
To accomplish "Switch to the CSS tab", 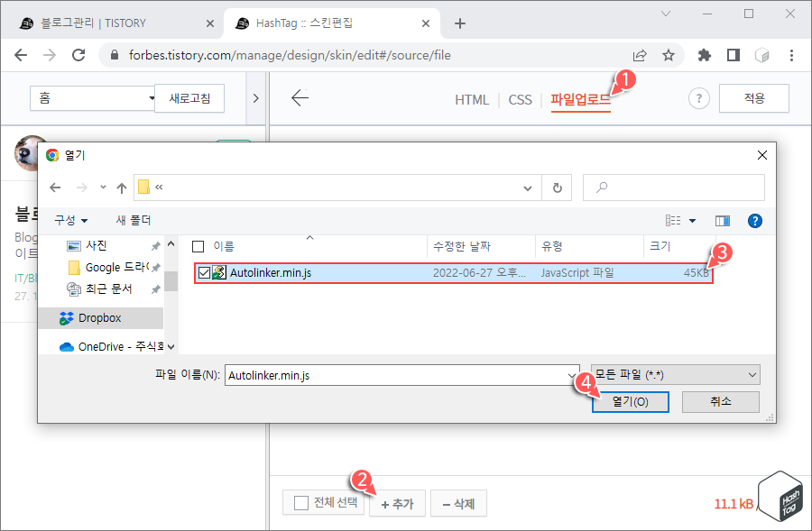I will 520,100.
